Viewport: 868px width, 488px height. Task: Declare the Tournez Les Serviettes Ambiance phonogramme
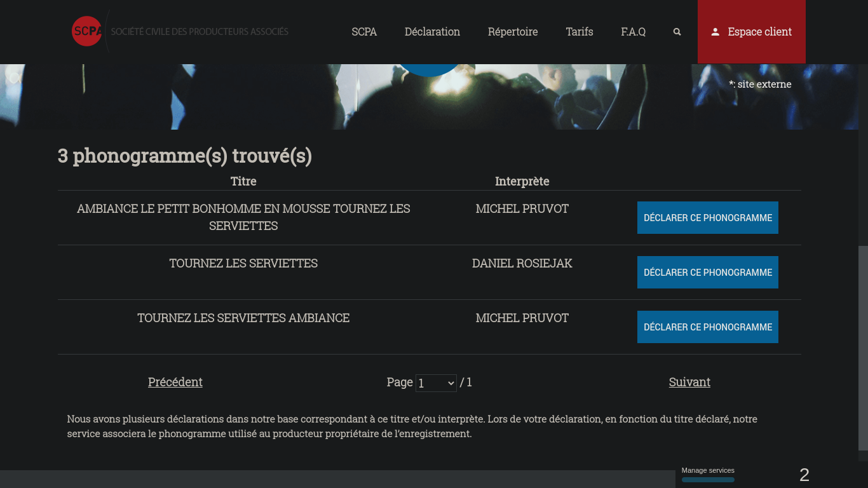708,327
